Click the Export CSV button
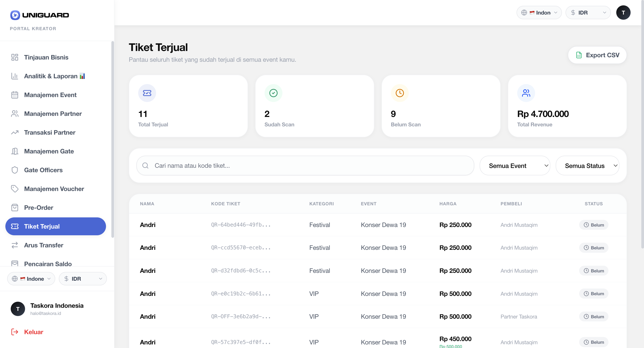 [597, 55]
